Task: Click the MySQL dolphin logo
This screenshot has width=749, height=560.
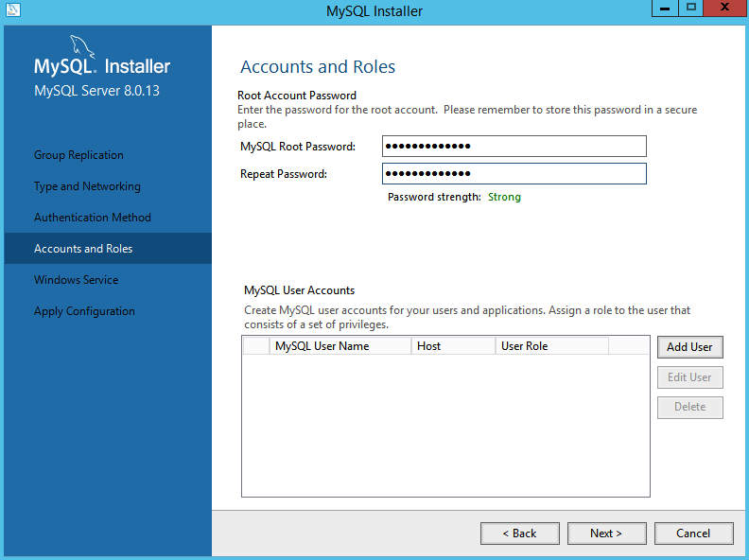Action: coord(82,49)
